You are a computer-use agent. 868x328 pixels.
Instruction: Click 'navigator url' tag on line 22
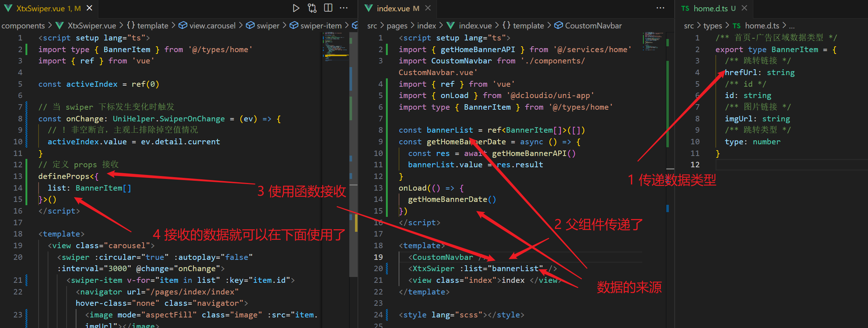coord(157,292)
